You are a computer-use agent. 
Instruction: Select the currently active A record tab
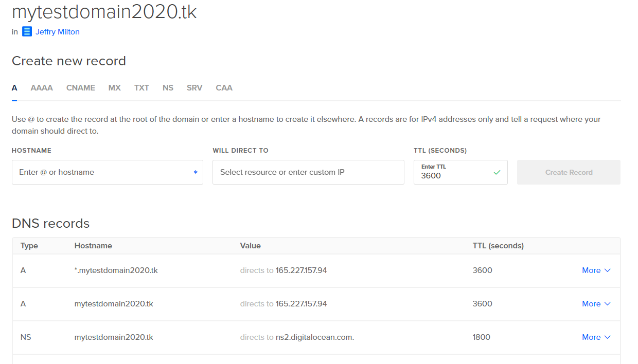point(14,87)
